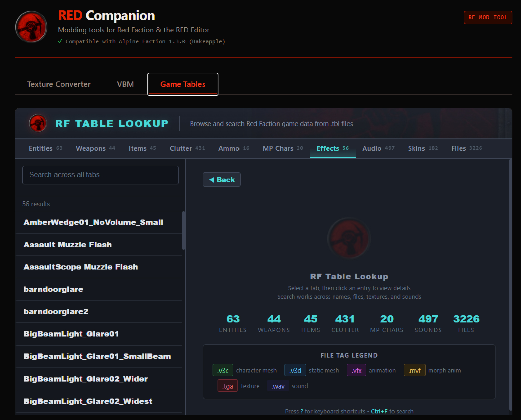
Task: Switch to the Texture Converter tab
Action: 59,84
